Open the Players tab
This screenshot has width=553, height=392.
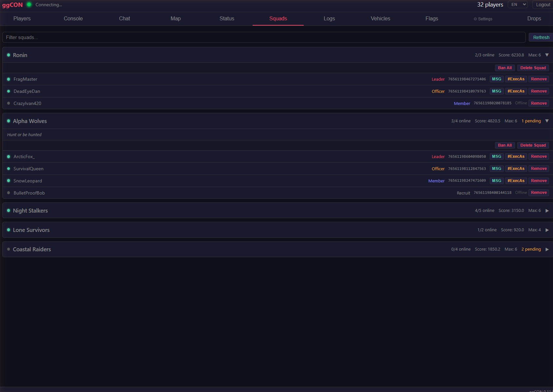click(22, 19)
